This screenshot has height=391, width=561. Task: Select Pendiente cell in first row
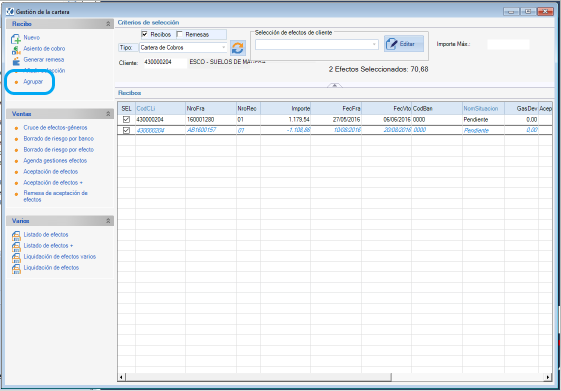(x=483, y=119)
